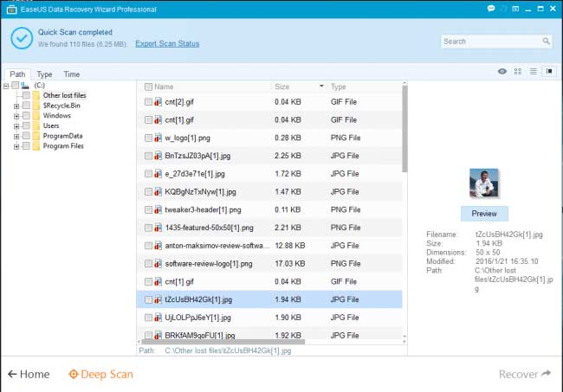Switch to the Type tab
563x392 pixels.
click(44, 74)
